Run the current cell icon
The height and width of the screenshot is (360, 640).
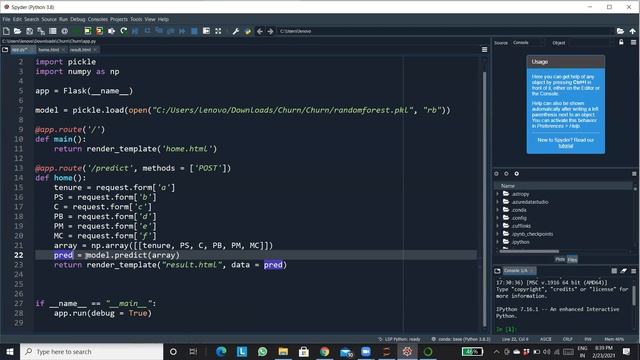click(88, 31)
